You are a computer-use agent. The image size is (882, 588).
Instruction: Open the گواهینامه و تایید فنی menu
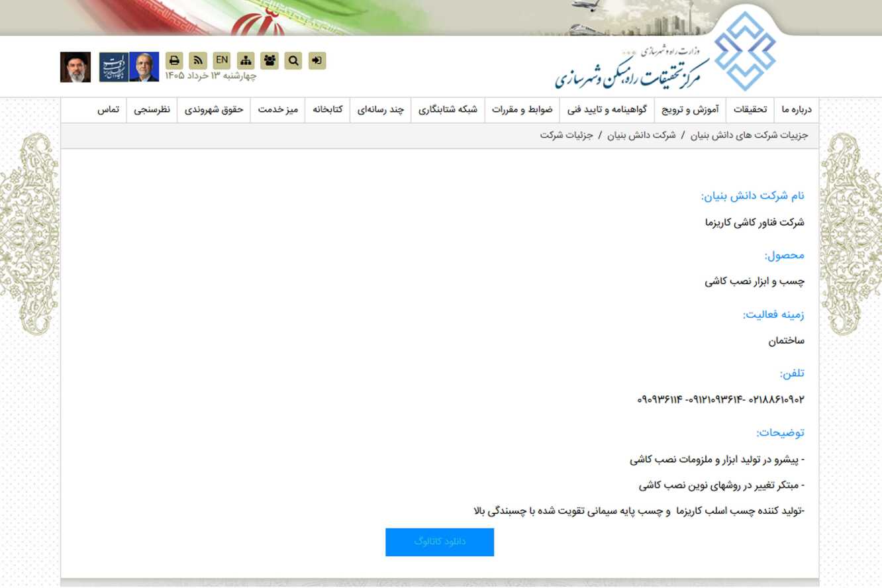coord(607,110)
